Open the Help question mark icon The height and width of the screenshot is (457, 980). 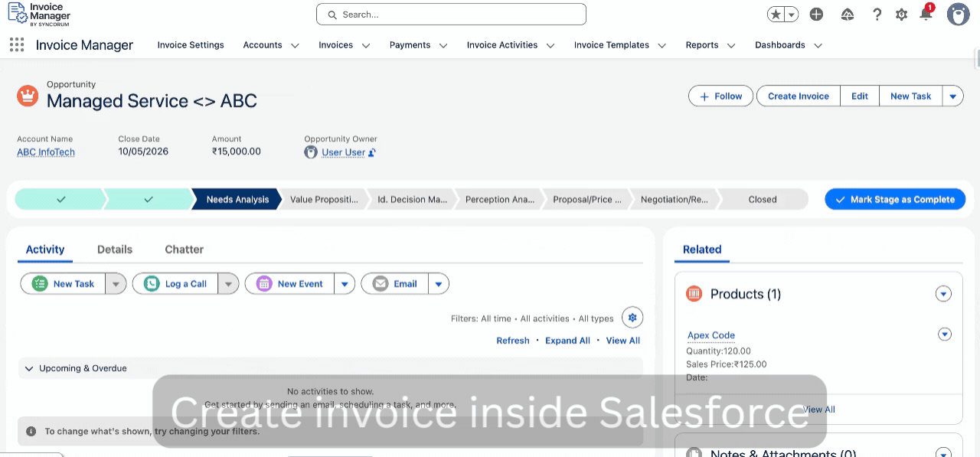tap(877, 15)
